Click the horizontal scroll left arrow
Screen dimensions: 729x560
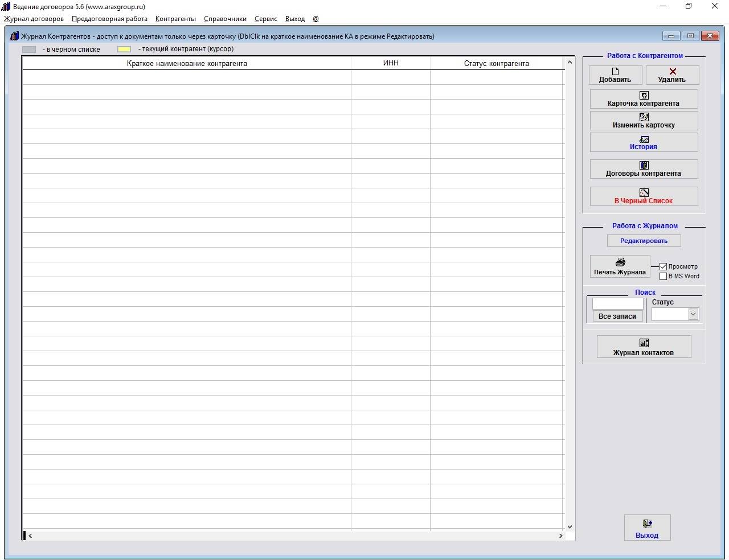click(x=30, y=536)
